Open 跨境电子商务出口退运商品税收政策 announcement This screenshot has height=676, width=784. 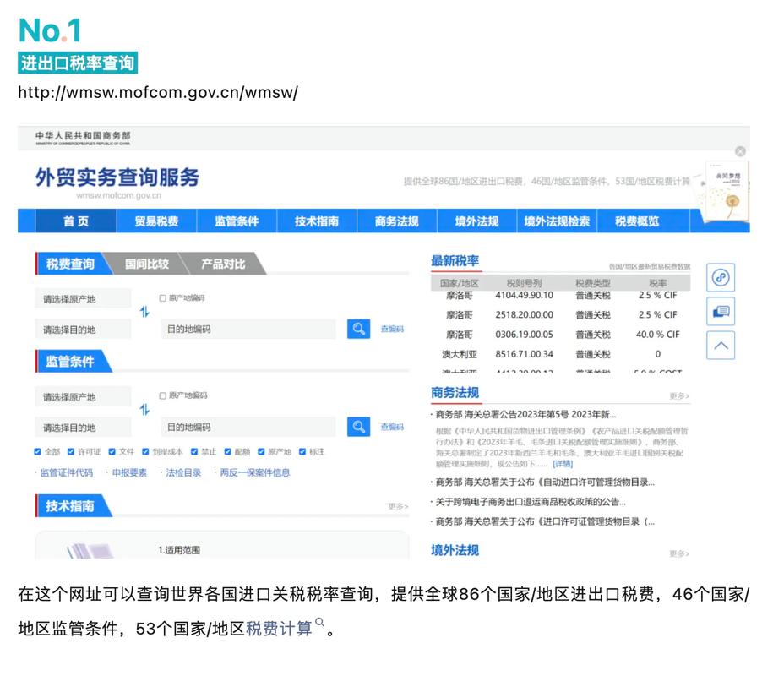pyautogui.click(x=531, y=501)
